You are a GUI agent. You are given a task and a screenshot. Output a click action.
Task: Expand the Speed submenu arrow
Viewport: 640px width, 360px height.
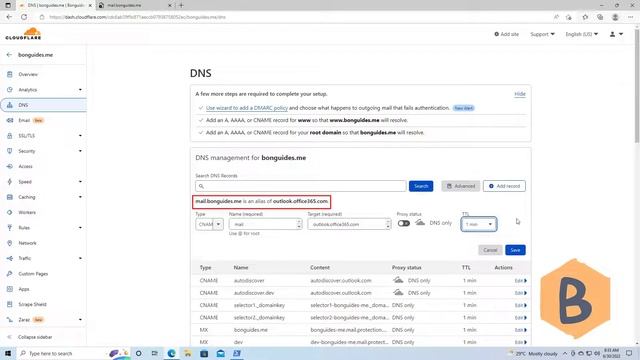point(80,182)
